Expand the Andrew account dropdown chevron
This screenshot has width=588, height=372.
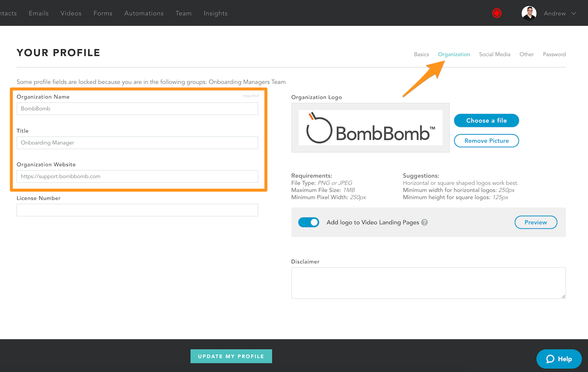pyautogui.click(x=574, y=13)
